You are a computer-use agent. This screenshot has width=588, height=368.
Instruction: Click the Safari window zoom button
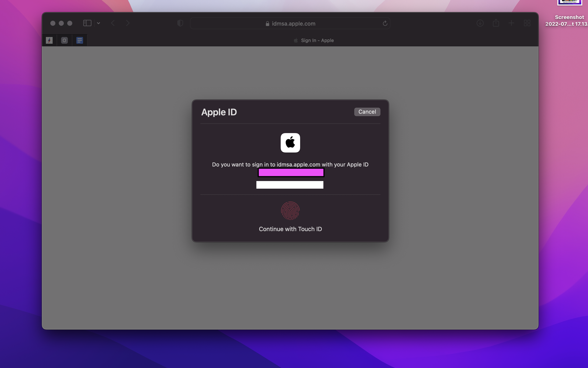click(x=70, y=23)
